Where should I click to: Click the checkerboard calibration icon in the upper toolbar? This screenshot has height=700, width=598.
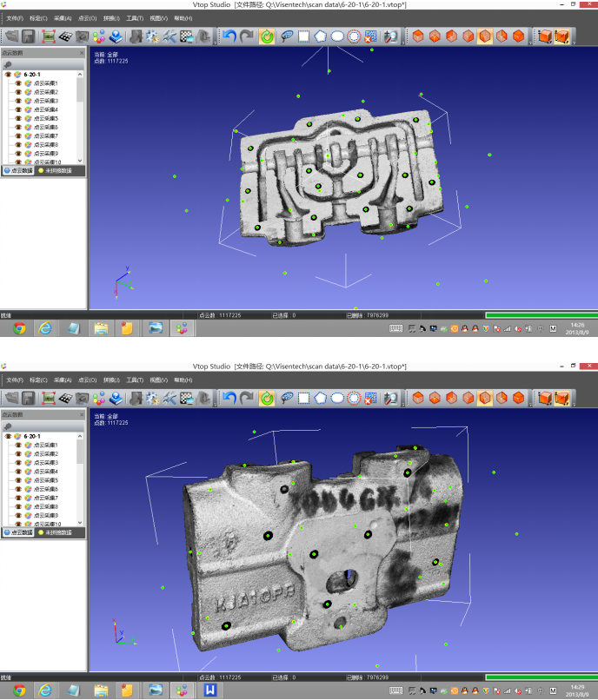coord(65,36)
